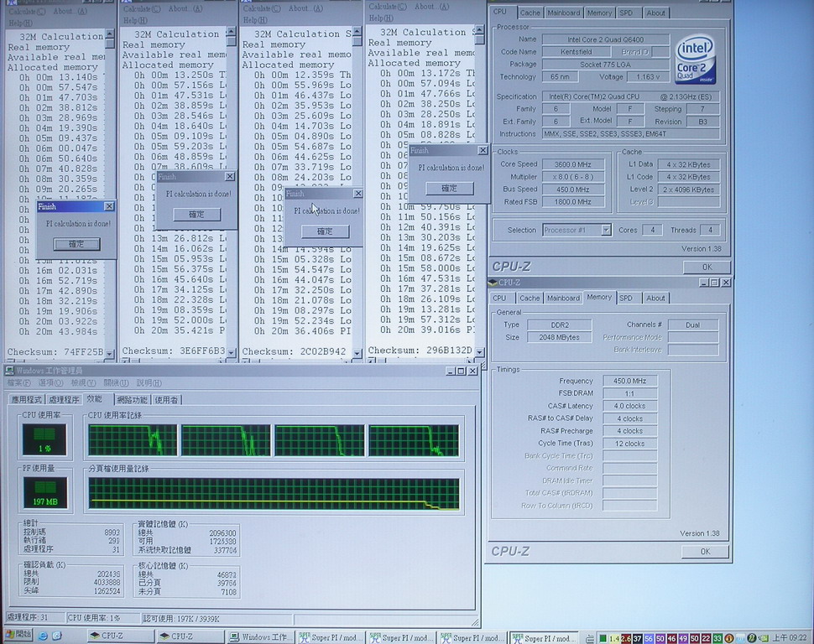Switch to 網路功能 tab in Task Manager

133,400
